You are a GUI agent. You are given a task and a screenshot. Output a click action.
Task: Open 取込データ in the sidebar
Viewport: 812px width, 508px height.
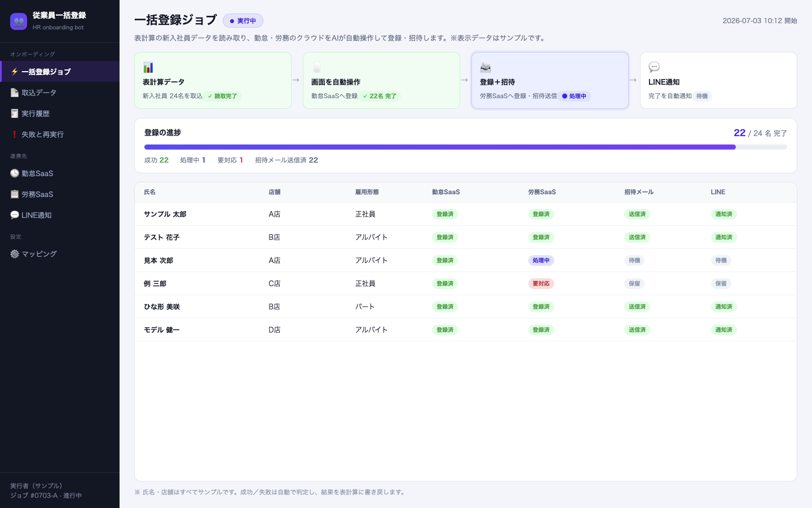(x=60, y=93)
